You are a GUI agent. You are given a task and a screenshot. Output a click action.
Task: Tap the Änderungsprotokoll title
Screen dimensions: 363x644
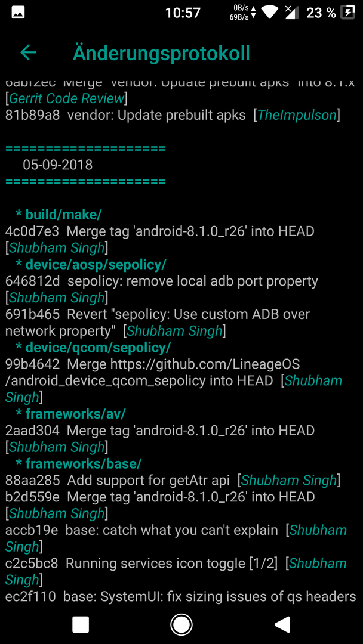[x=161, y=53]
